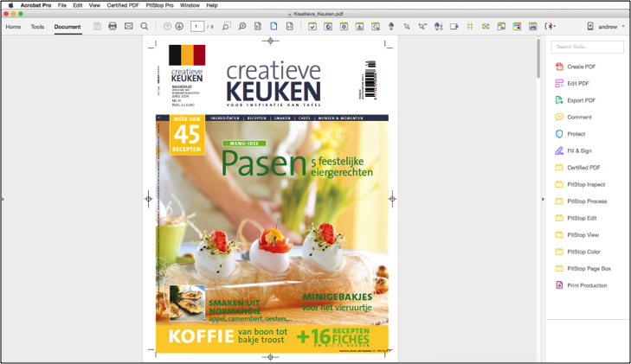This screenshot has height=364, width=631.
Task: Open the File menu
Action: point(62,5)
